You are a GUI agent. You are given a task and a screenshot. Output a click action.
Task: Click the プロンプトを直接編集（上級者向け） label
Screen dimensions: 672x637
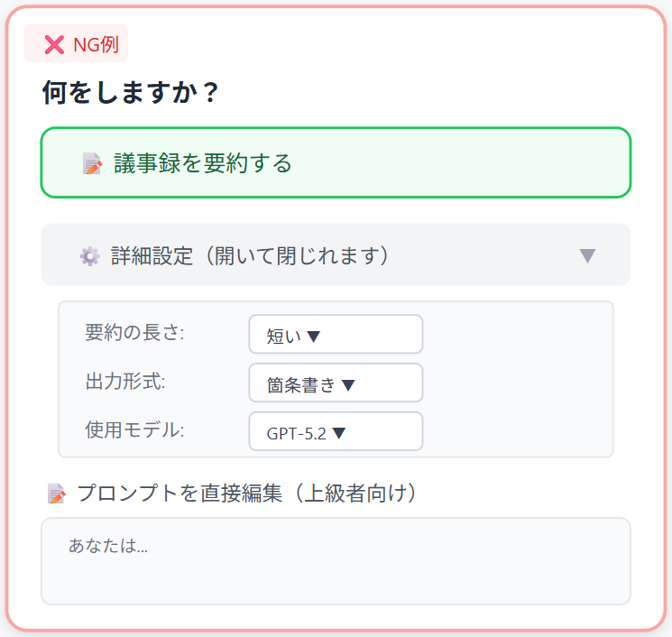246,493
